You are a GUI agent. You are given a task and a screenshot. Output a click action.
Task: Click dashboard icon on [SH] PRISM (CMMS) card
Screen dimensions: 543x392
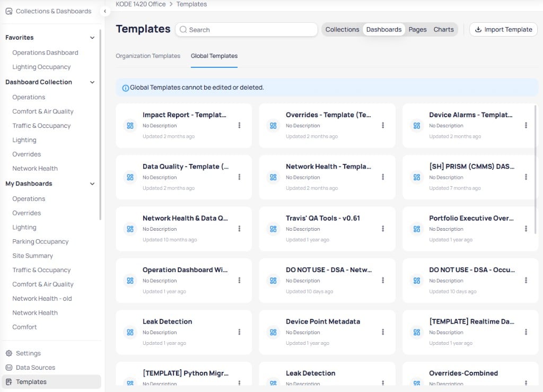[x=417, y=177]
